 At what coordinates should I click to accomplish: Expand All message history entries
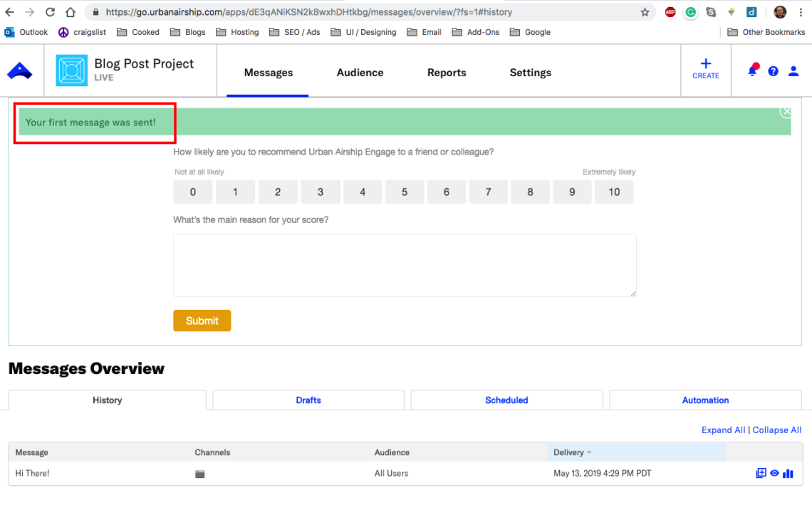(x=723, y=430)
